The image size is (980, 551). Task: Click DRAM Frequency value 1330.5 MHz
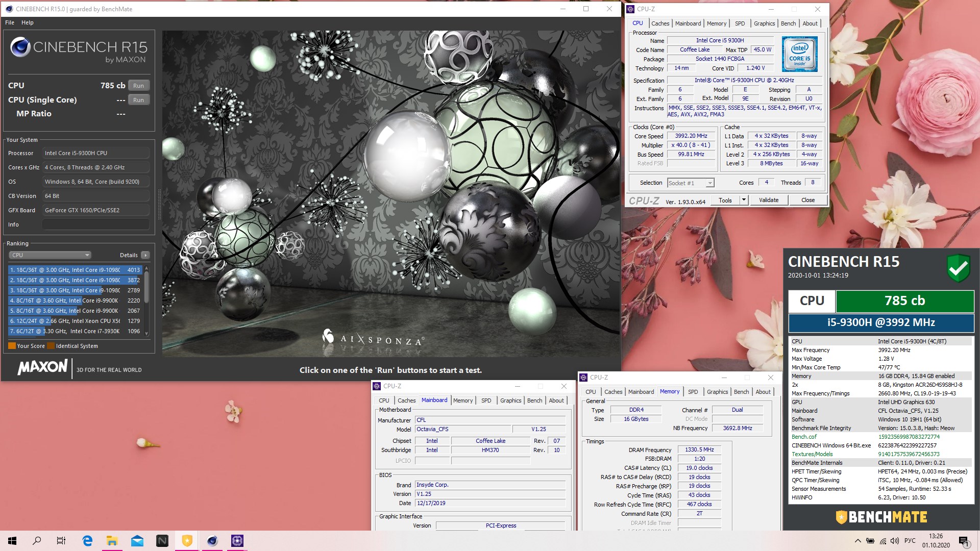coord(699,450)
